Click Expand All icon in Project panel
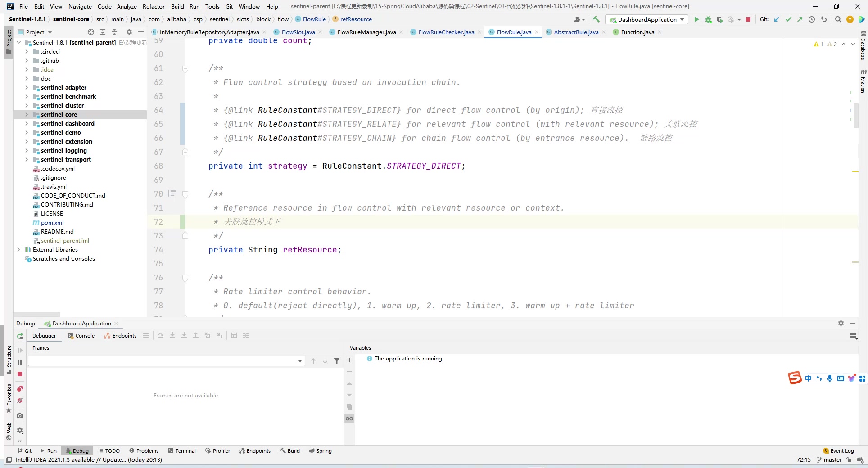868x468 pixels. [x=103, y=32]
